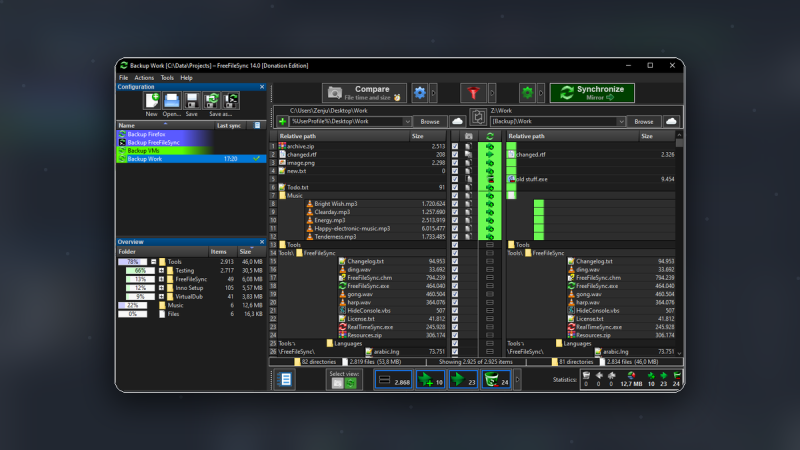Expand the VirtualDub folder in Overview
This screenshot has height=450, width=800.
click(x=161, y=296)
